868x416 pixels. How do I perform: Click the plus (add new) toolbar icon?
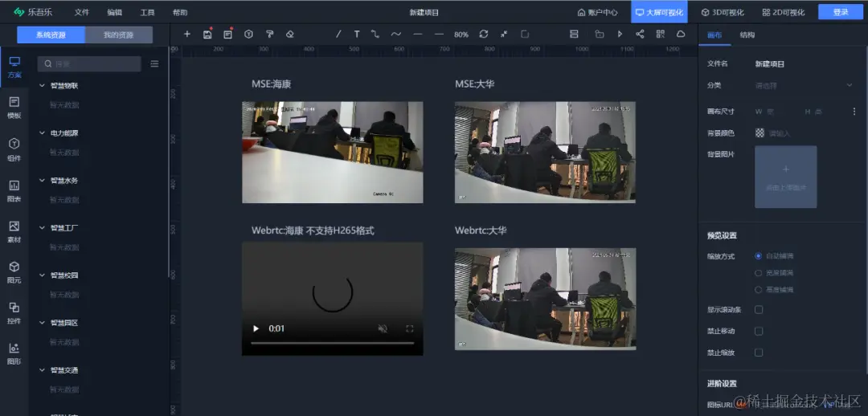pyautogui.click(x=187, y=35)
